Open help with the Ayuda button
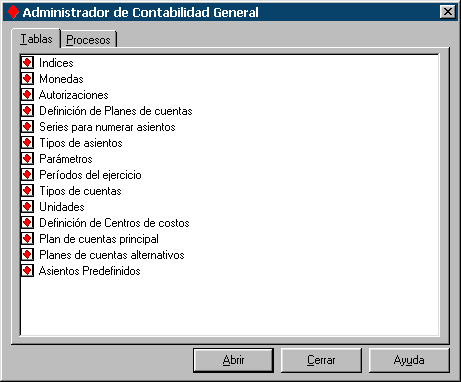 pos(409,360)
